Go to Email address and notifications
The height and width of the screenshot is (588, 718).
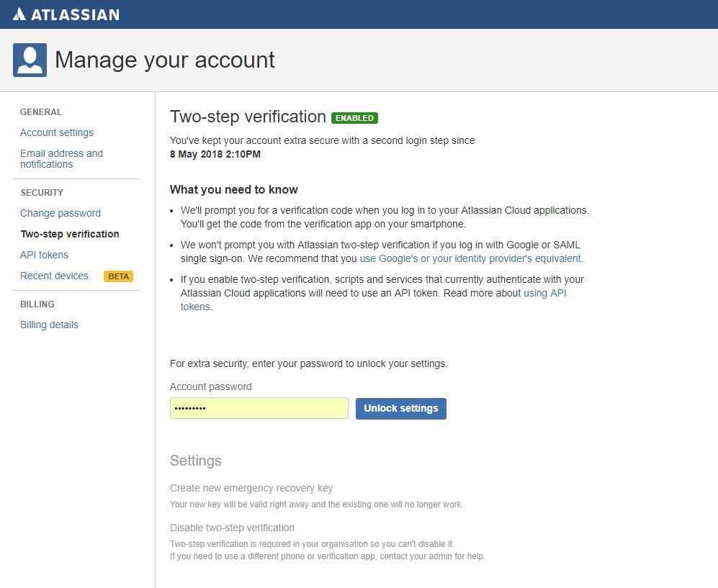pos(61,159)
